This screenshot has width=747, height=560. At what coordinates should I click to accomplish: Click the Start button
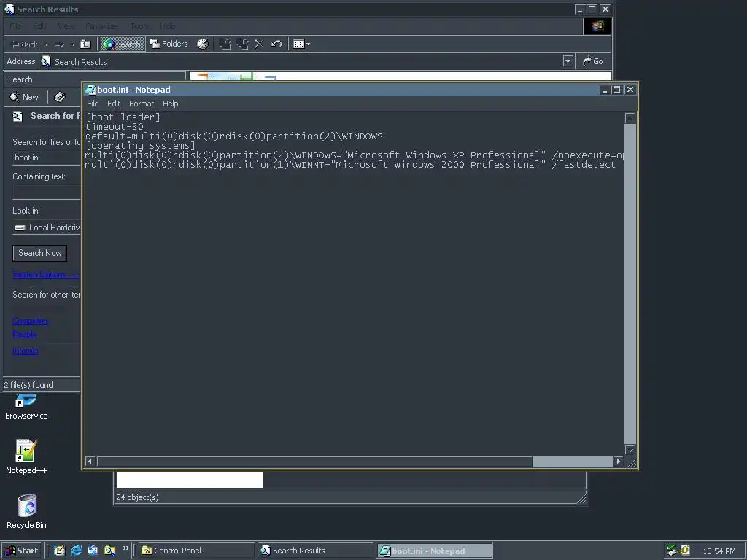click(21, 551)
